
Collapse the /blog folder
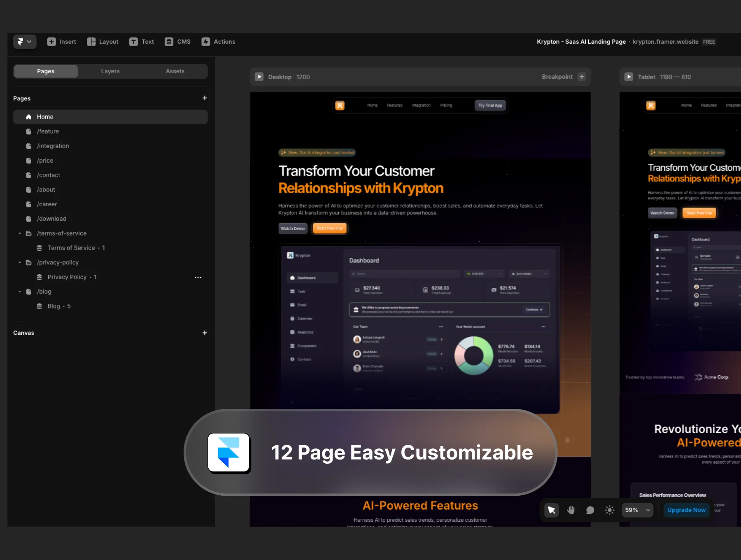click(20, 292)
